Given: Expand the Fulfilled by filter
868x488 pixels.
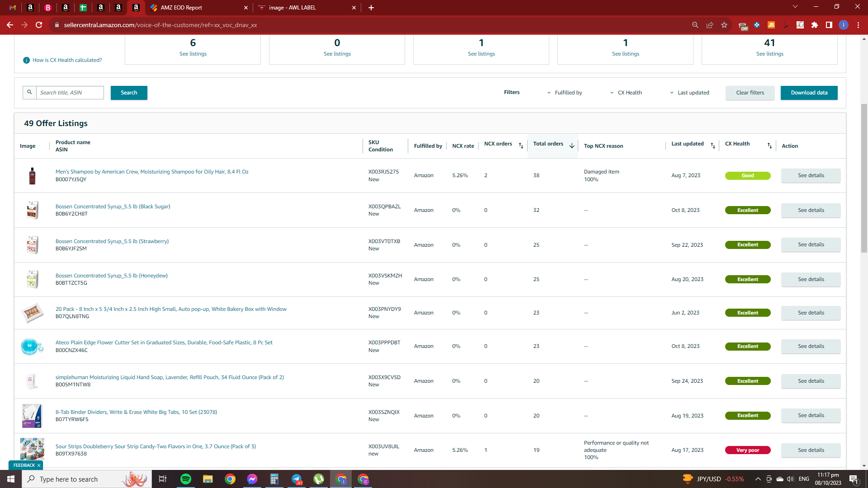Looking at the screenshot, I should tap(565, 93).
